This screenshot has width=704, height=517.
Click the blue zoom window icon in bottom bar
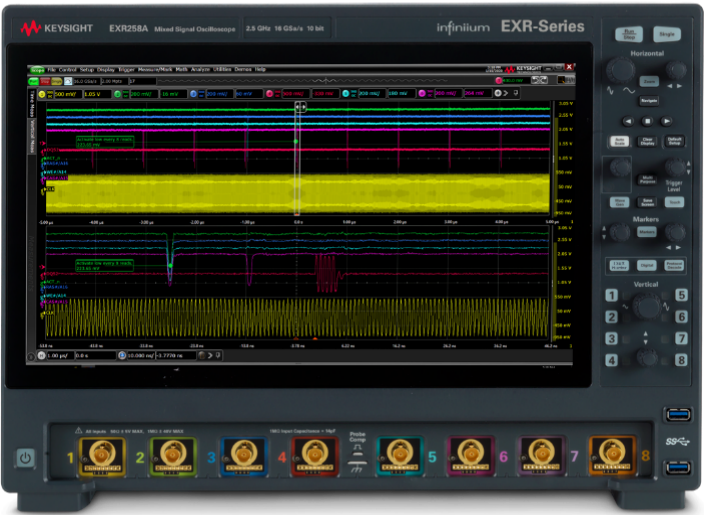click(122, 355)
